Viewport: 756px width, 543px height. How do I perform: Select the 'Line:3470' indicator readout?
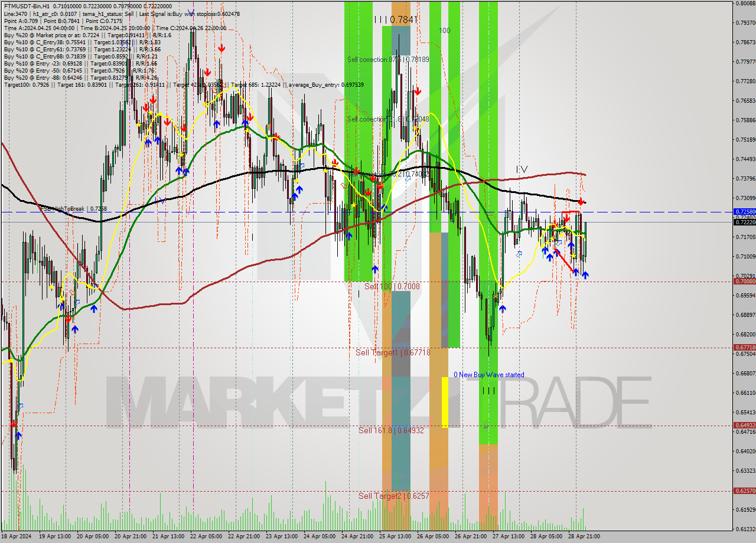point(15,14)
